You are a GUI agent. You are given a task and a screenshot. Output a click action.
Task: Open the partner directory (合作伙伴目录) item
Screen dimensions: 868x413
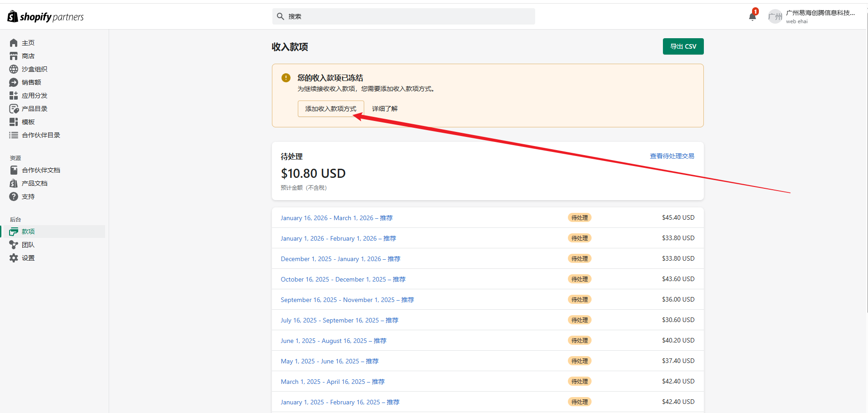(x=41, y=135)
